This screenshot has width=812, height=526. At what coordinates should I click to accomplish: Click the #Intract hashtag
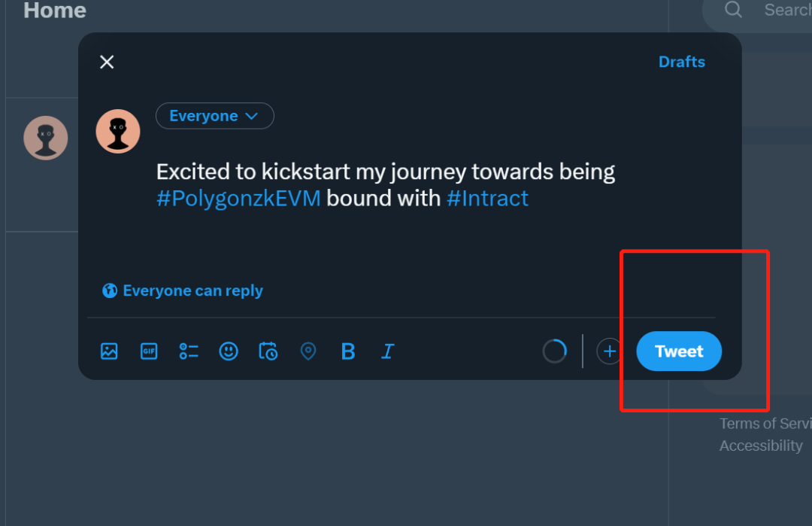487,199
